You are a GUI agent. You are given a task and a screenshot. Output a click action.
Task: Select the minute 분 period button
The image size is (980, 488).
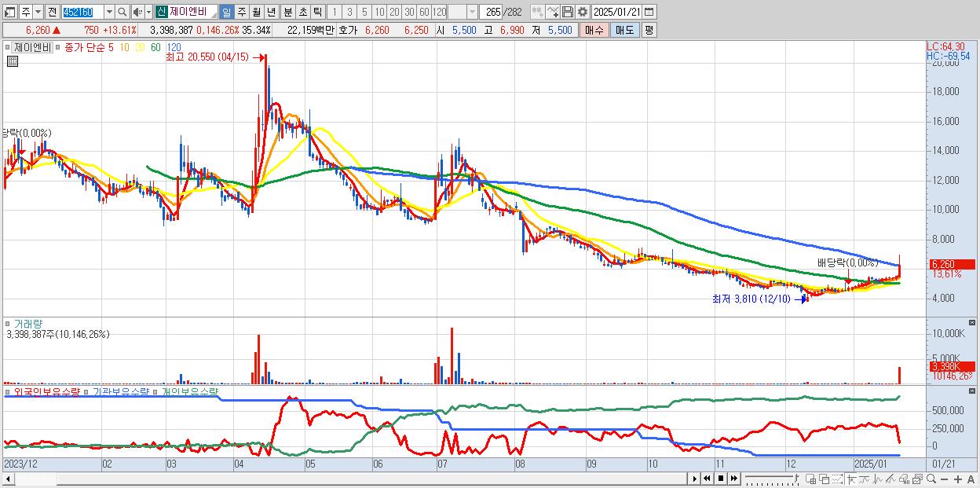[288, 12]
